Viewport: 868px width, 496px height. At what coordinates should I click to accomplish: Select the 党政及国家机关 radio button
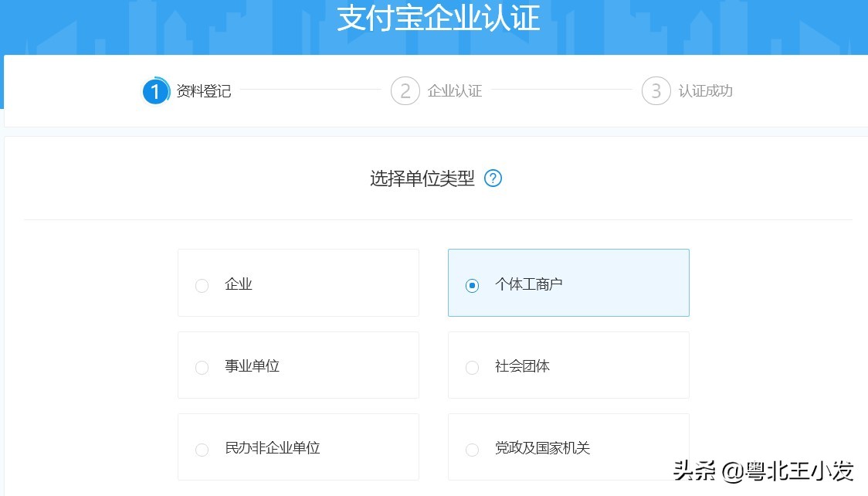tap(472, 450)
